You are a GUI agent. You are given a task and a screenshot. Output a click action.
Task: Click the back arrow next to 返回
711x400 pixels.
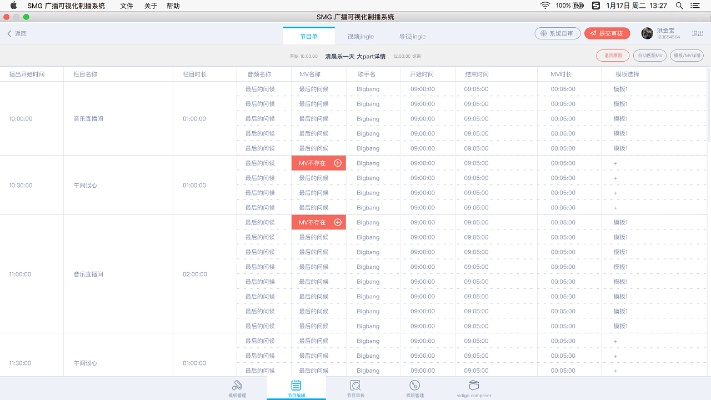click(x=9, y=34)
